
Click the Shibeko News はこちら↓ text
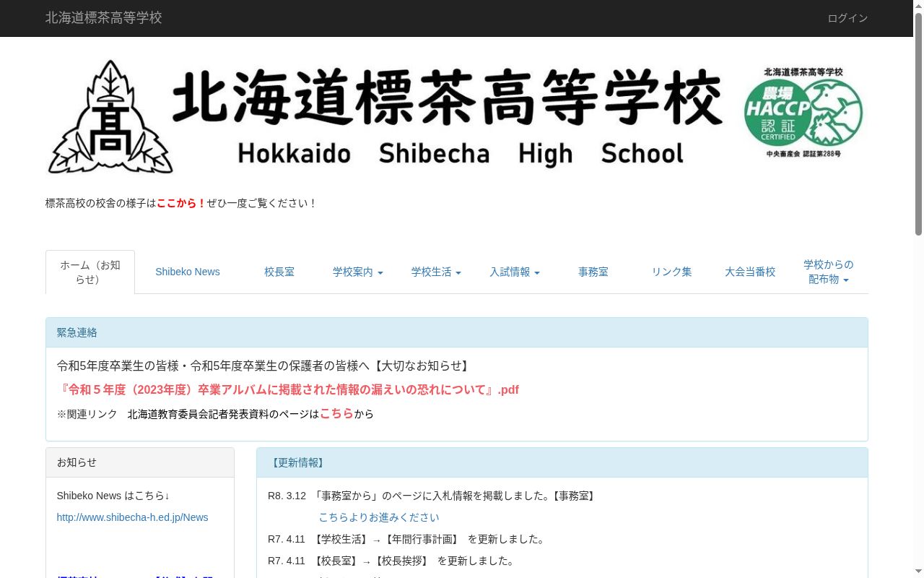(x=113, y=496)
